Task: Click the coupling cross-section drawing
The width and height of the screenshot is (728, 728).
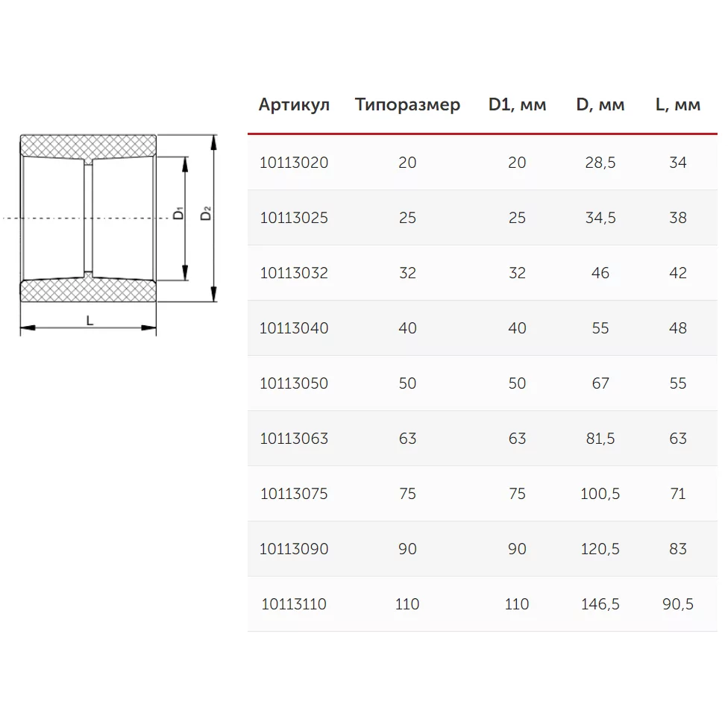Action: click(x=88, y=219)
